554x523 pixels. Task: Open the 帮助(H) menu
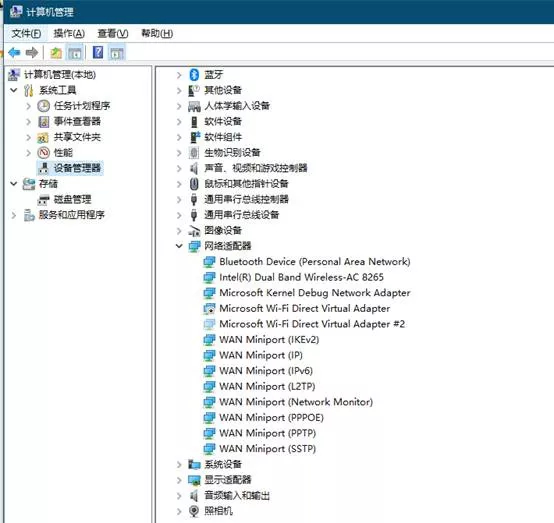click(x=157, y=34)
